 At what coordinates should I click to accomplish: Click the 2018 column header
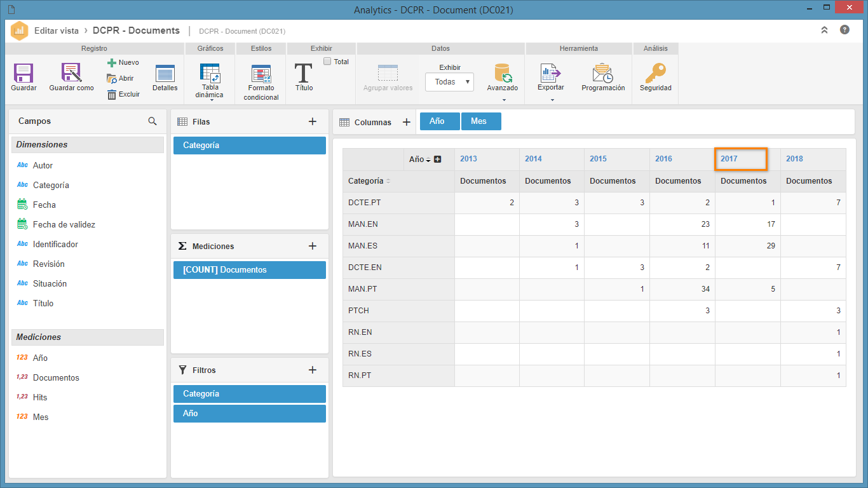tap(794, 159)
